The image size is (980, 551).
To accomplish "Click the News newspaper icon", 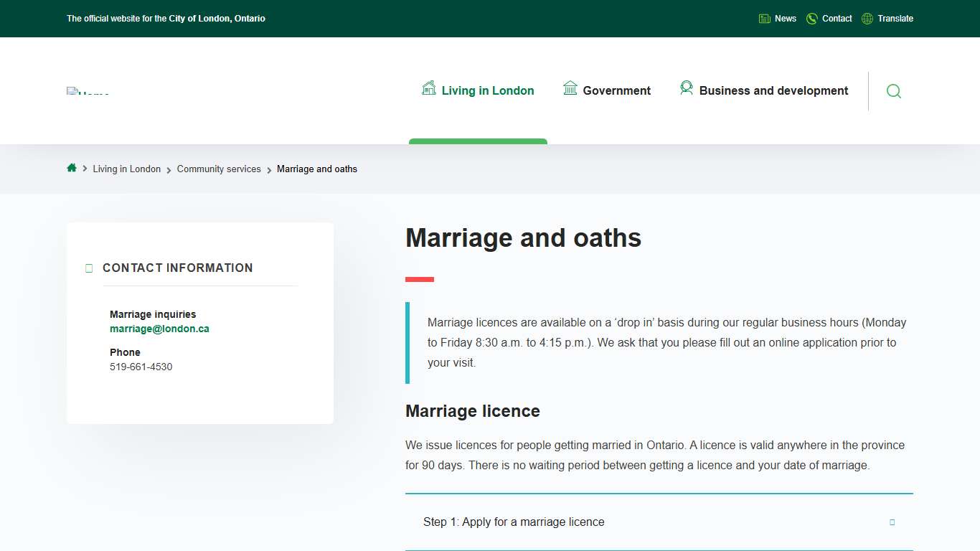I will [764, 18].
